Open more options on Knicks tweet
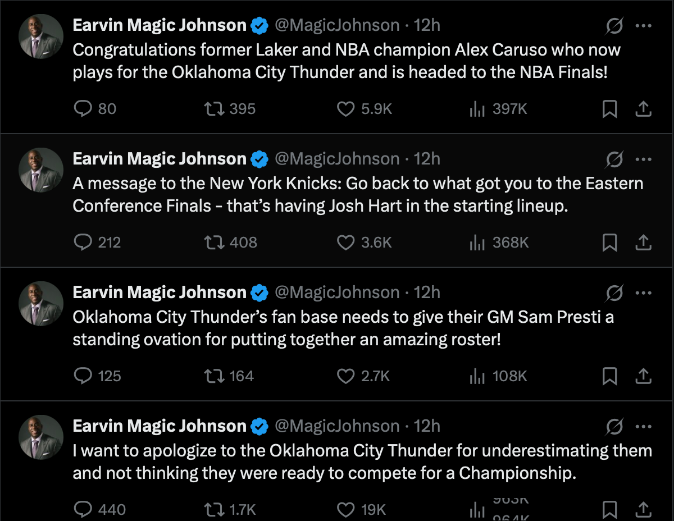The width and height of the screenshot is (674, 521). [644, 159]
